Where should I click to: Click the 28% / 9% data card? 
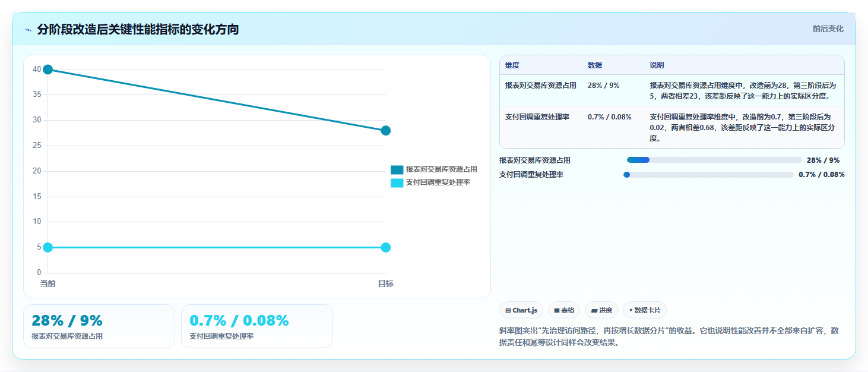click(x=99, y=326)
